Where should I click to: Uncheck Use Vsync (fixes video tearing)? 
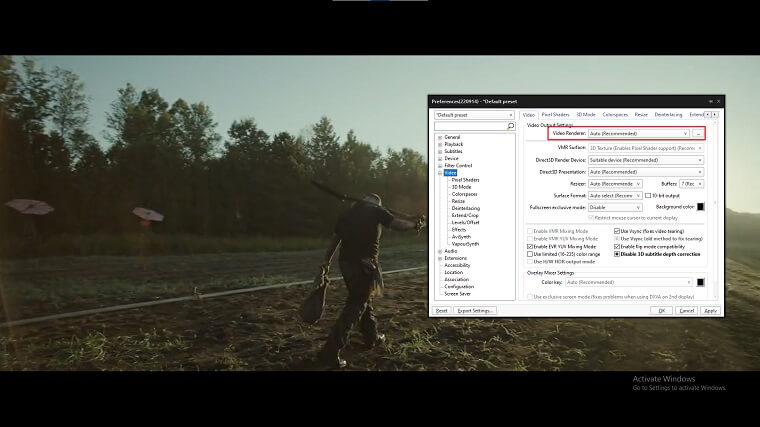tap(617, 231)
